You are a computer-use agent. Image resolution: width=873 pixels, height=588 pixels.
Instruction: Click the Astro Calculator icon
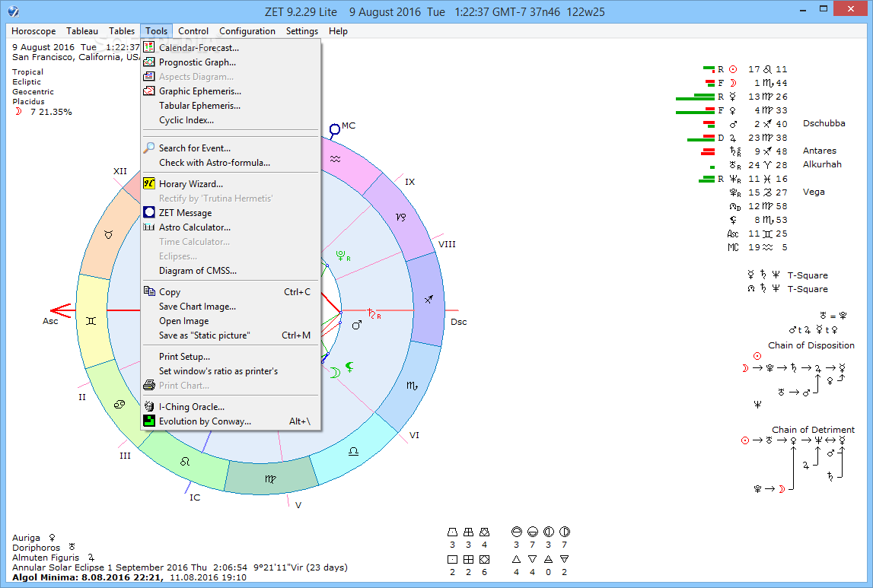click(x=148, y=227)
